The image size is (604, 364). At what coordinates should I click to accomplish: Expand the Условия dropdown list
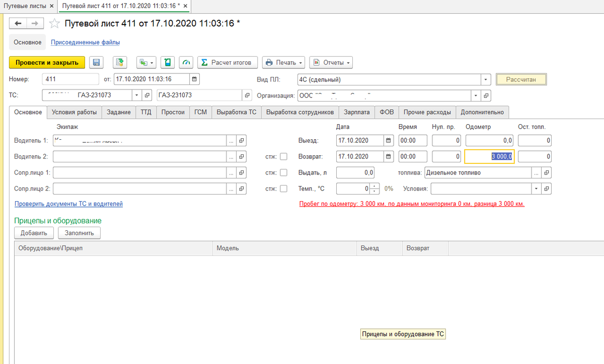point(537,189)
